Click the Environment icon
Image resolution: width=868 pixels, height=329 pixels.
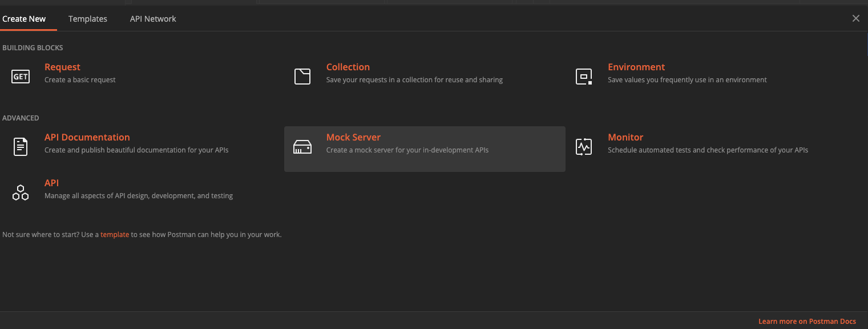point(584,76)
